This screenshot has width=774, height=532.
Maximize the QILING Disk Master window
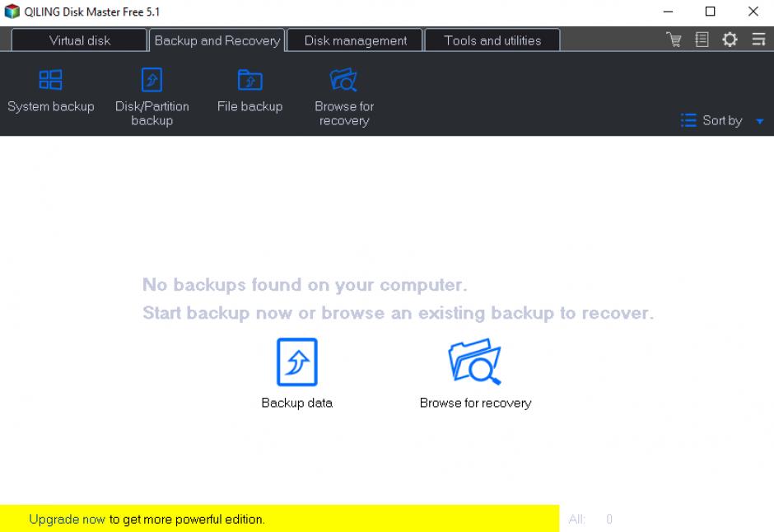[710, 12]
